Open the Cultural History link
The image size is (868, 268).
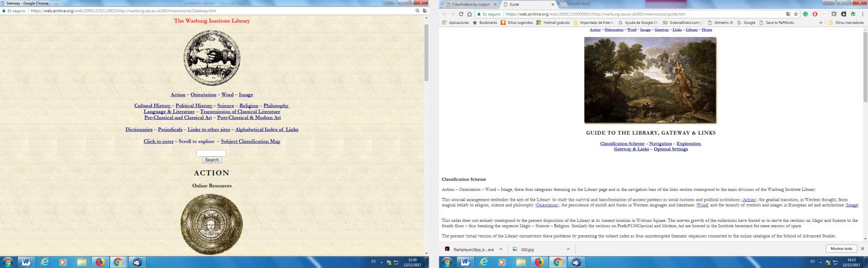click(152, 105)
